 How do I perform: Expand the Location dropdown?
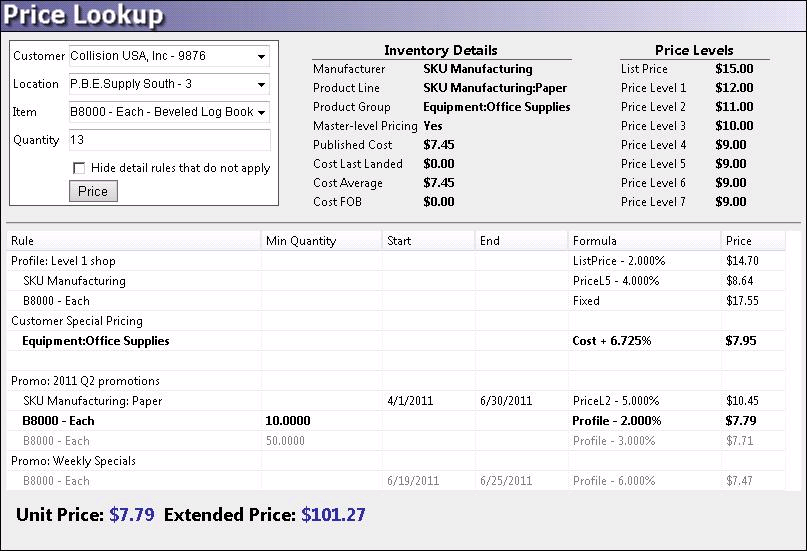261,85
